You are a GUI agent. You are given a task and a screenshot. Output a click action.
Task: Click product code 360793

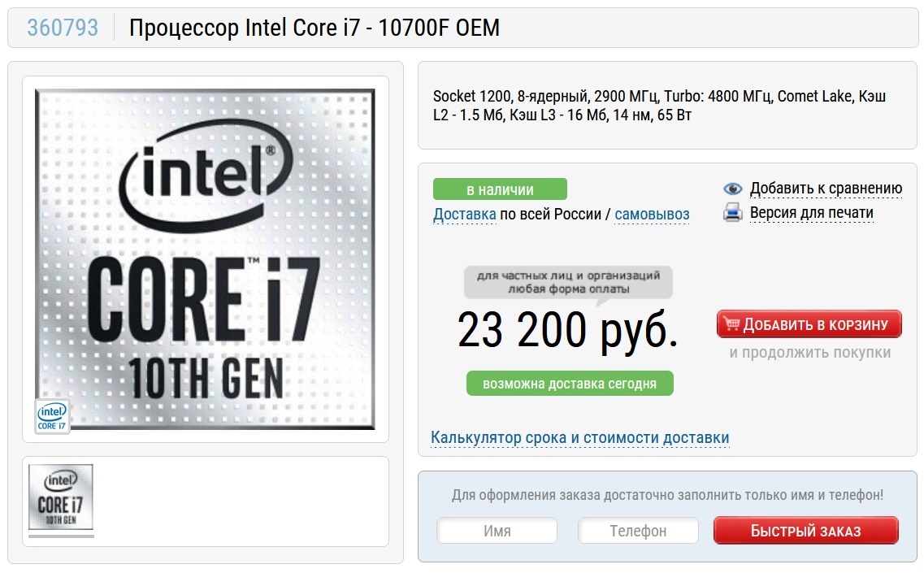[63, 28]
